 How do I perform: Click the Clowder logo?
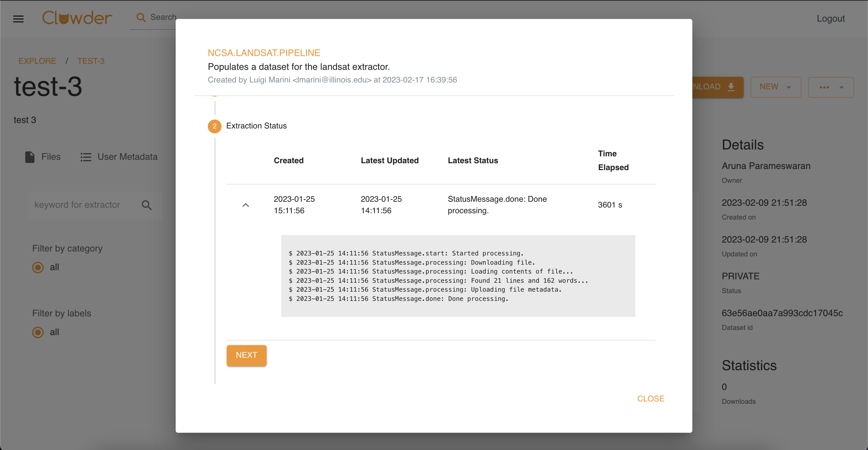click(77, 18)
